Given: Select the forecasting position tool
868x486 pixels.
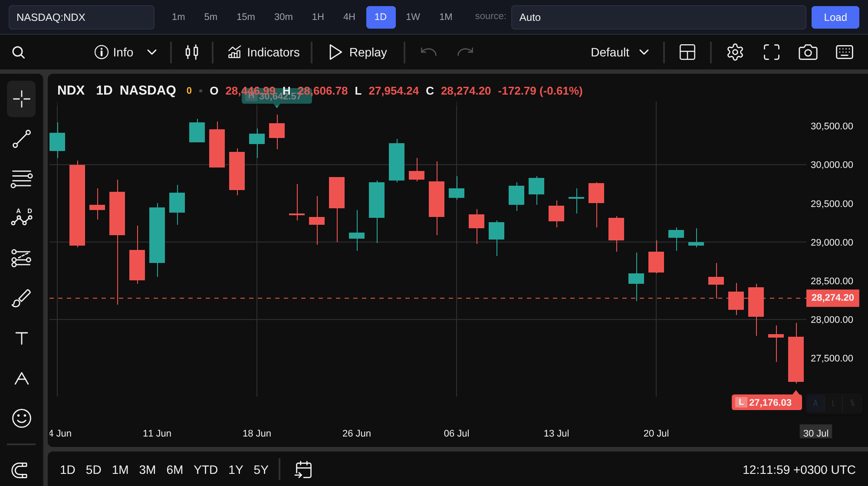Looking at the screenshot, I should (x=21, y=258).
